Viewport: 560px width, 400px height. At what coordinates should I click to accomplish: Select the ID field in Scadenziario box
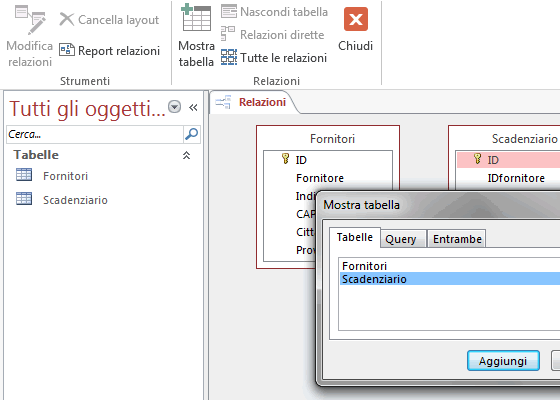pos(508,160)
